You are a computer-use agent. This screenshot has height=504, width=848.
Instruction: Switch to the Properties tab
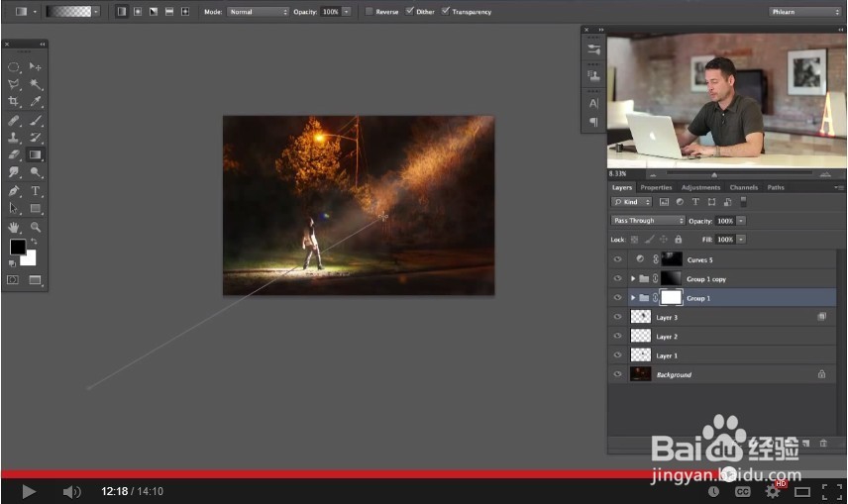pyautogui.click(x=656, y=188)
